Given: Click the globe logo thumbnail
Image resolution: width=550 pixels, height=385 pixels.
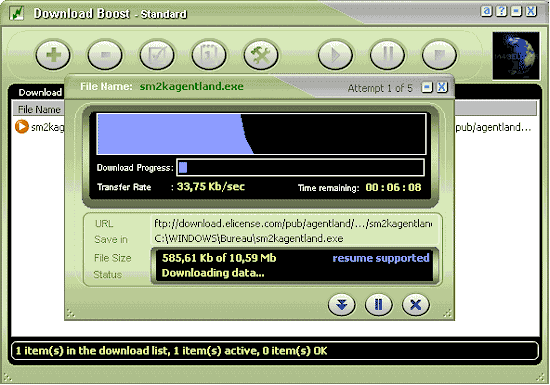Looking at the screenshot, I should coord(516,56).
